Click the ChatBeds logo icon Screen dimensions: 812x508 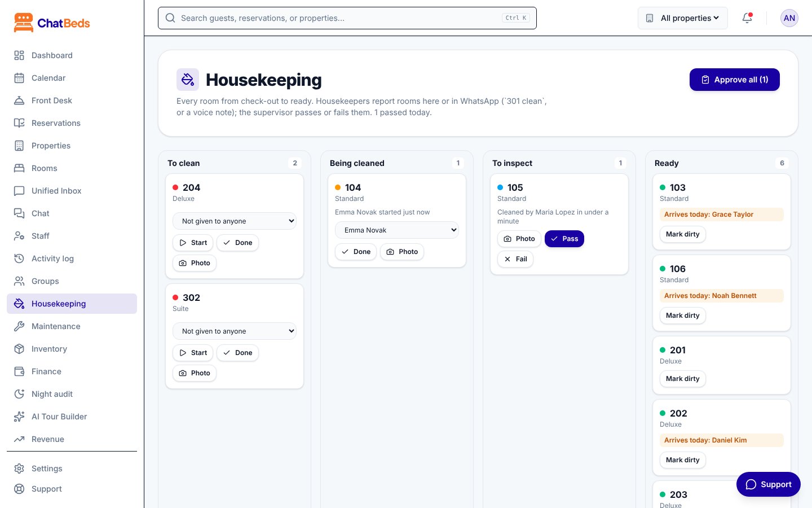pos(24,23)
